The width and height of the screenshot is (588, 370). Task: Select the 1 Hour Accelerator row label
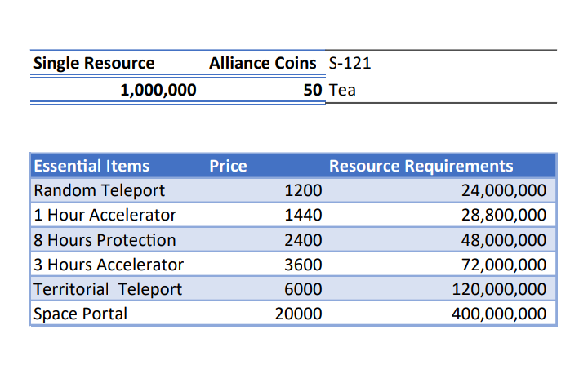(x=105, y=216)
